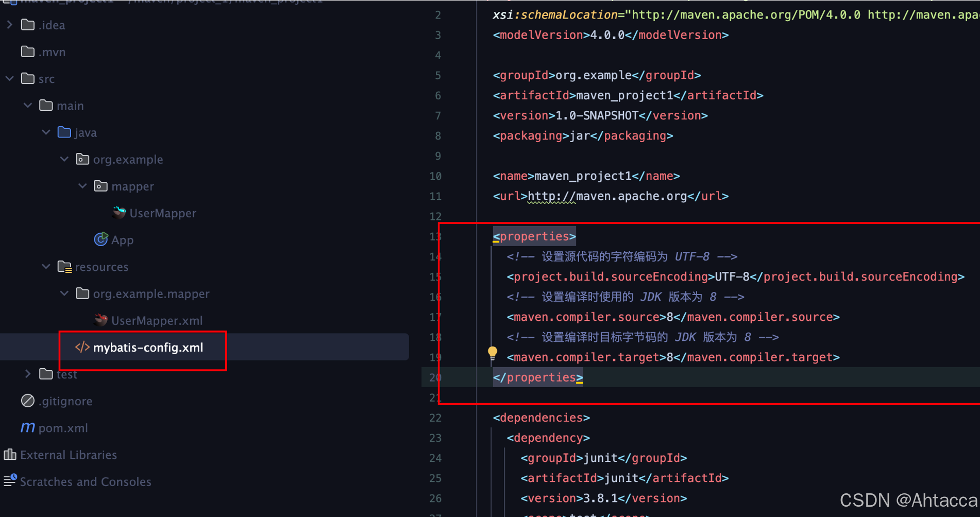Click the 3.8.1 version text
The image size is (980, 517).
600,498
